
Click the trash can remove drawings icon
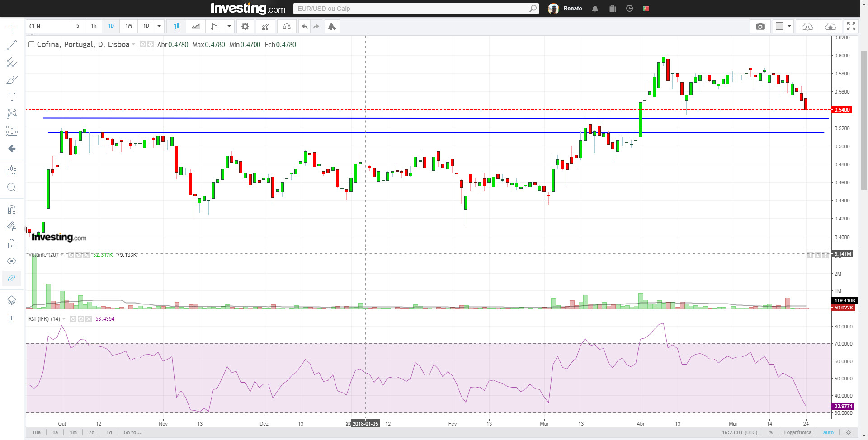(x=12, y=318)
